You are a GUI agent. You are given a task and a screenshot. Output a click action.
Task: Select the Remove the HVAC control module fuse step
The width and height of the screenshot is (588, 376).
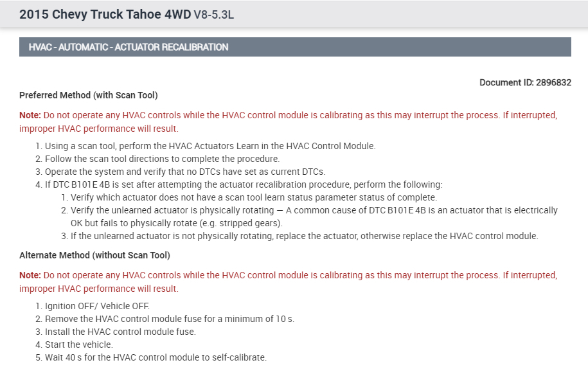[170, 319]
